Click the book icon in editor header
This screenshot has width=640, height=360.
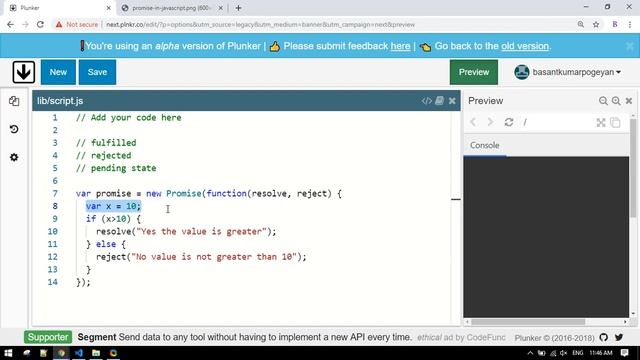[x=439, y=101]
